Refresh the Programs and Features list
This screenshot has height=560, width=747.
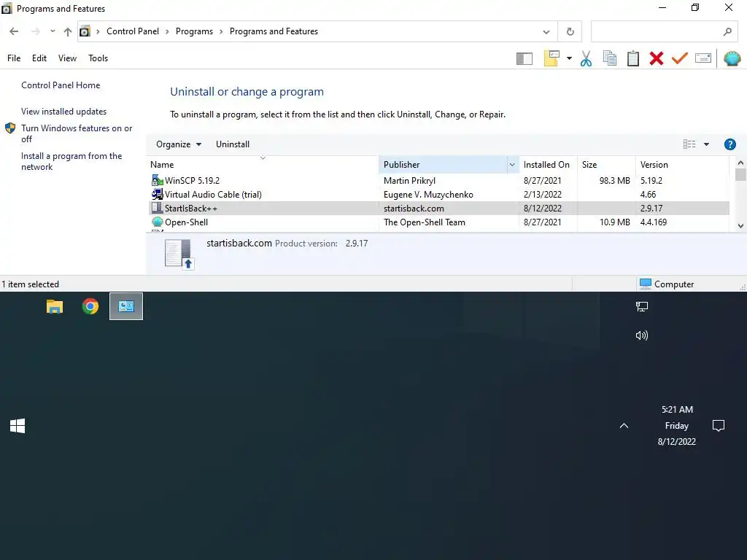point(570,32)
